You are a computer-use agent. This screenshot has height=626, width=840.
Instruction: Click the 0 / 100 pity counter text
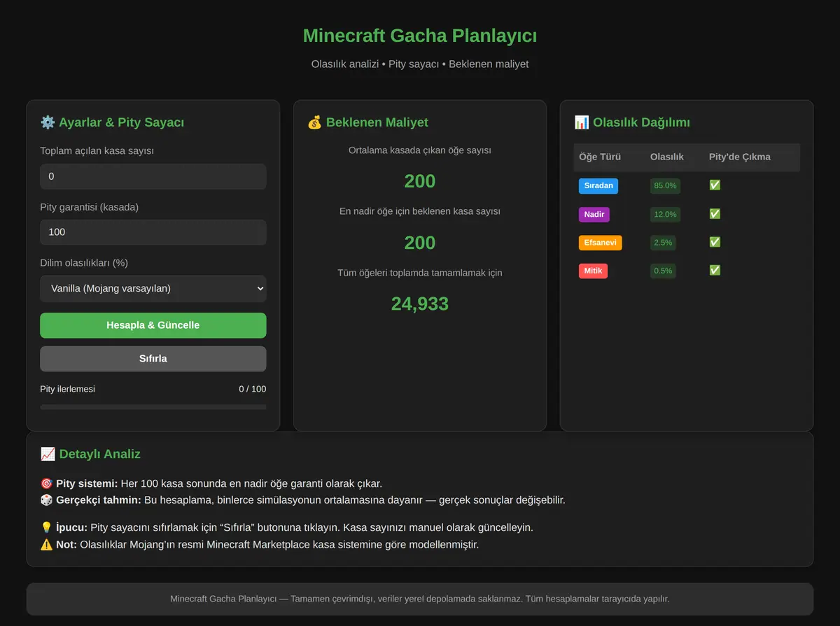(x=253, y=389)
